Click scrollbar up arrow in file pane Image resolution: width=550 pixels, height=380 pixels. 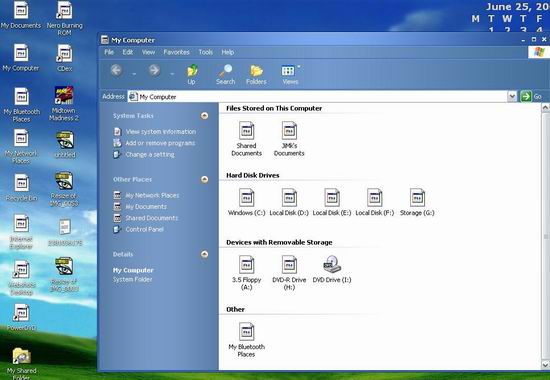tap(545, 108)
